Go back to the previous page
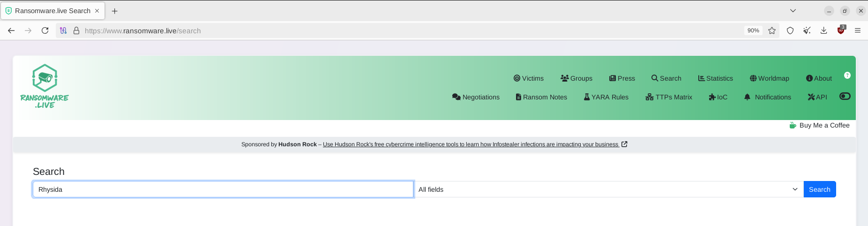This screenshot has width=868, height=226. [11, 30]
